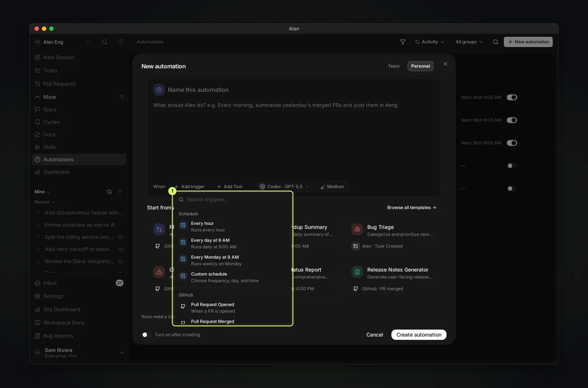This screenshot has height=388, width=588.
Task: Toggle the second Next: Mon 9:00 AM automation switch
Action: click(x=512, y=120)
